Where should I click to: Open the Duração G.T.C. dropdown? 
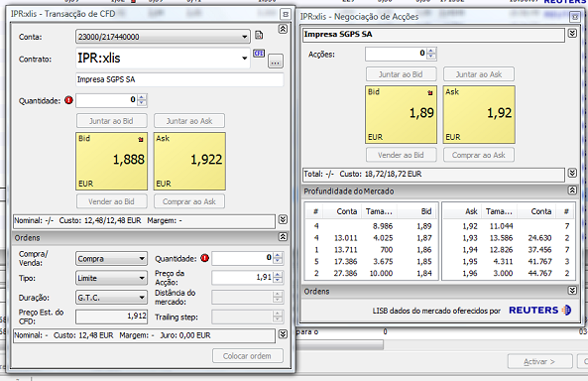tap(142, 298)
